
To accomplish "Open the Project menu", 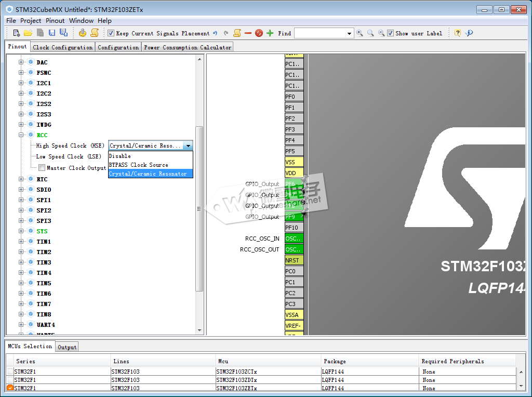I will tap(31, 21).
